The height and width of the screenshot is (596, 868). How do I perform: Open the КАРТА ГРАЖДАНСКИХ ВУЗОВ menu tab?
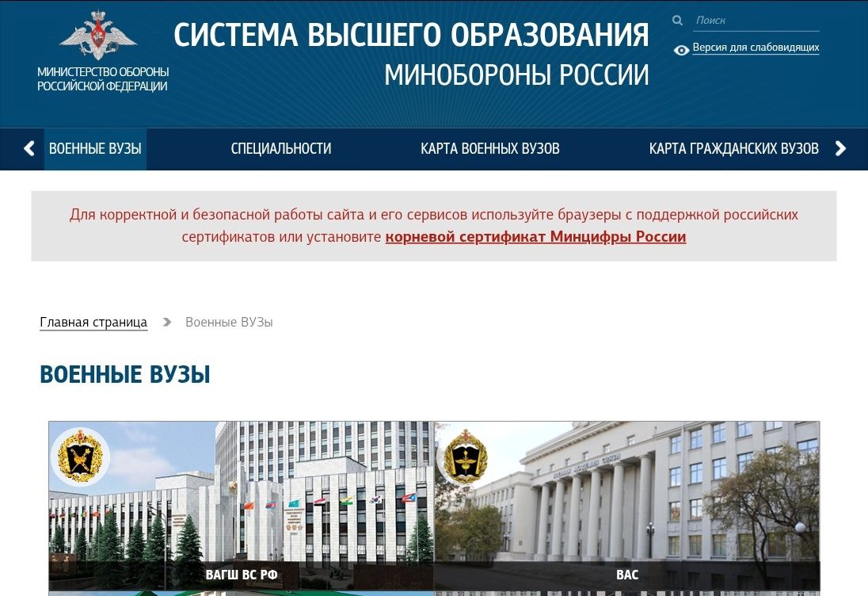[733, 149]
